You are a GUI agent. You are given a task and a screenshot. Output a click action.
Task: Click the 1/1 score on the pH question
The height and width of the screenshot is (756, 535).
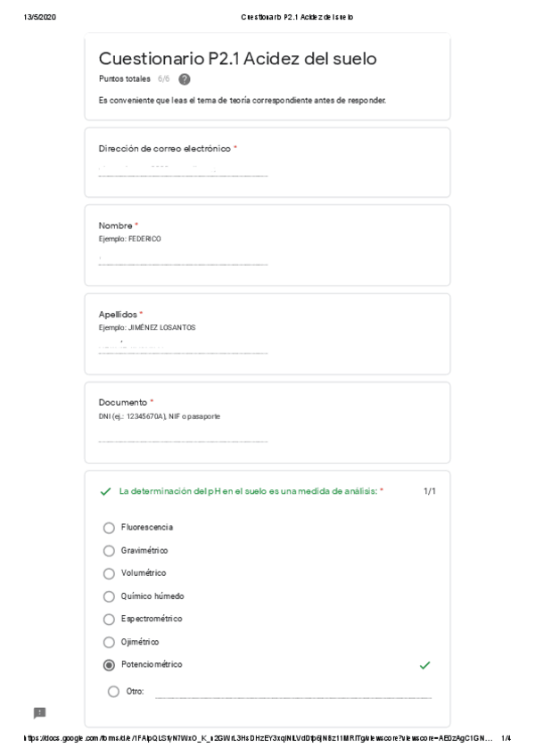coord(430,491)
